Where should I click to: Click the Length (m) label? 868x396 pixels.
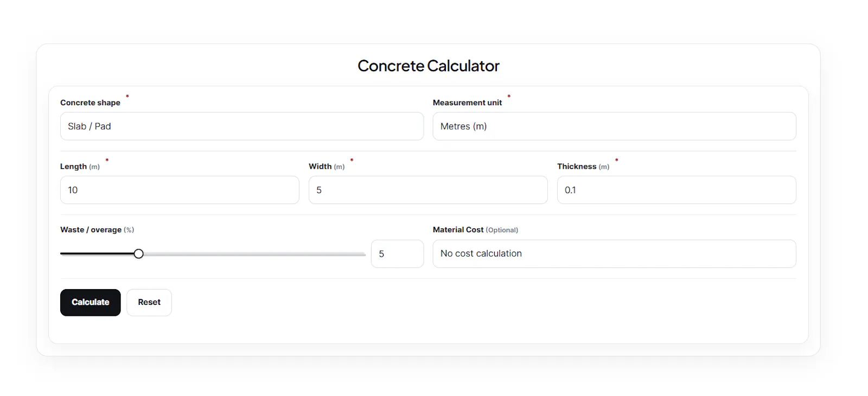(80, 167)
